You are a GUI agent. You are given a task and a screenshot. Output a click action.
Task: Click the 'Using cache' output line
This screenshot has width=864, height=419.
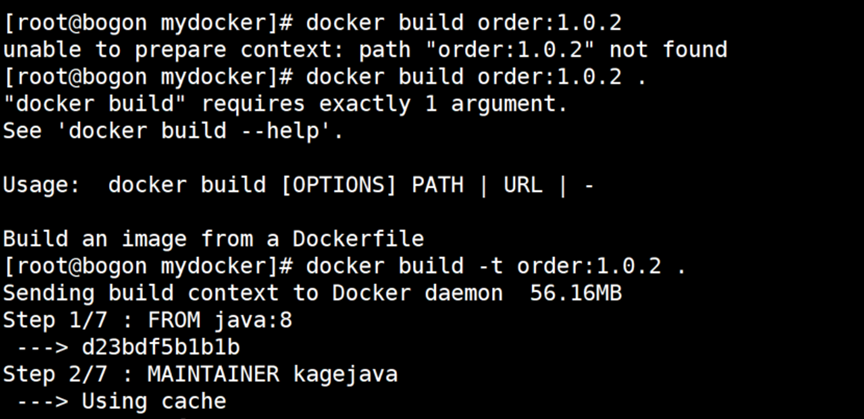click(121, 401)
